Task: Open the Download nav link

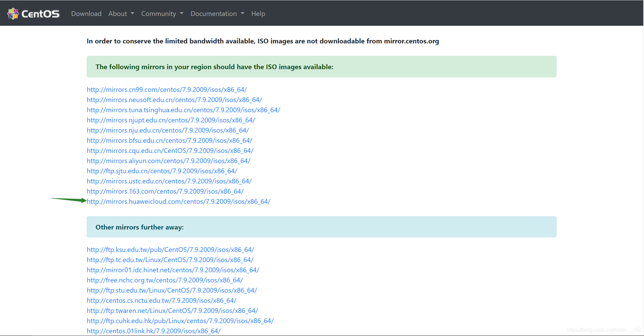Action: coord(86,14)
